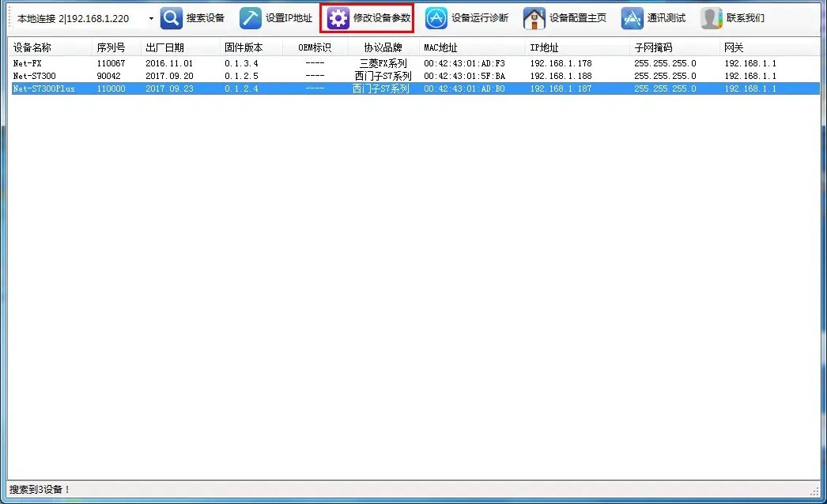This screenshot has width=827, height=504.
Task: Click MAC address 00:42:43:01:5F:BA
Action: [464, 76]
